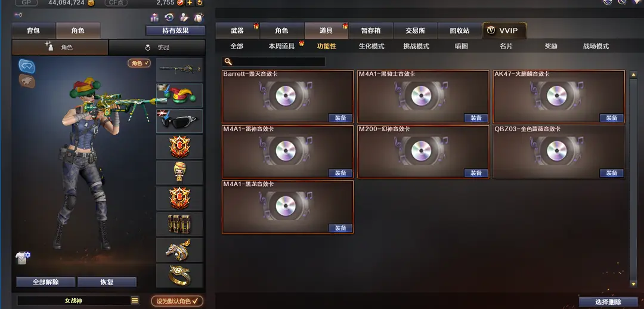Toggle the 角色 checkbox tag above character
Screen dimensions: 644x309
139,63
